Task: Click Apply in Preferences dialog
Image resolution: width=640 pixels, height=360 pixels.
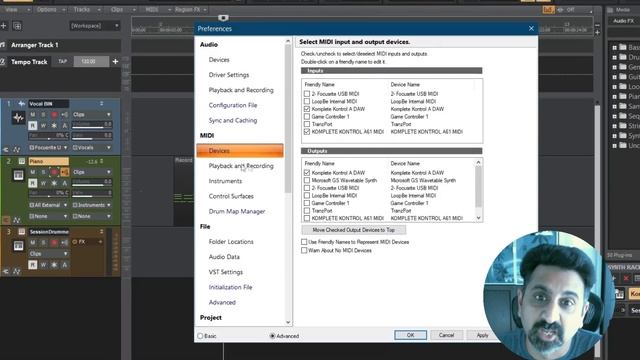Action: (482, 335)
